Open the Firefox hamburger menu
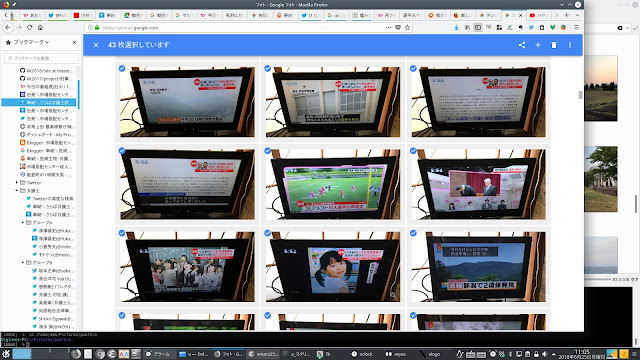 click(576, 27)
